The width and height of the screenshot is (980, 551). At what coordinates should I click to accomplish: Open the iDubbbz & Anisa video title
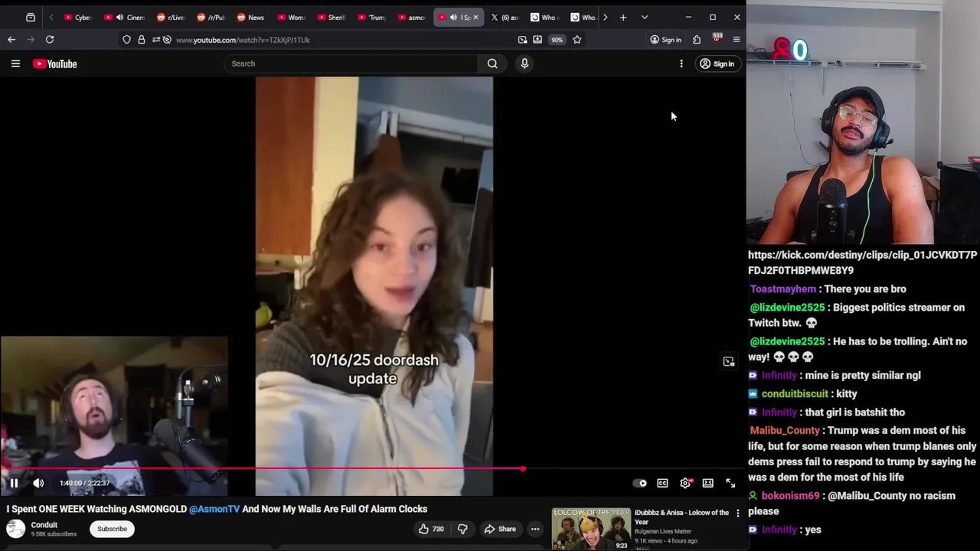[681, 517]
